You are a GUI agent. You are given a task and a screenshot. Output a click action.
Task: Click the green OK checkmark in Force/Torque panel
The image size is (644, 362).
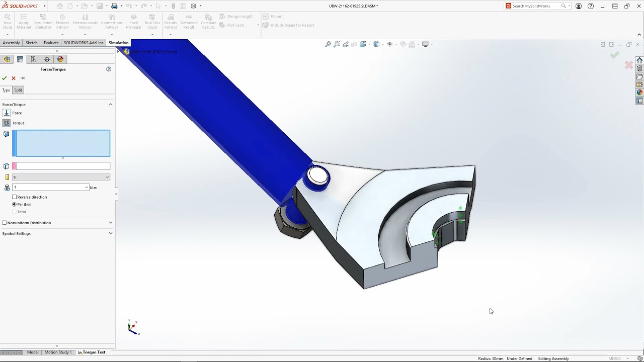(x=5, y=78)
